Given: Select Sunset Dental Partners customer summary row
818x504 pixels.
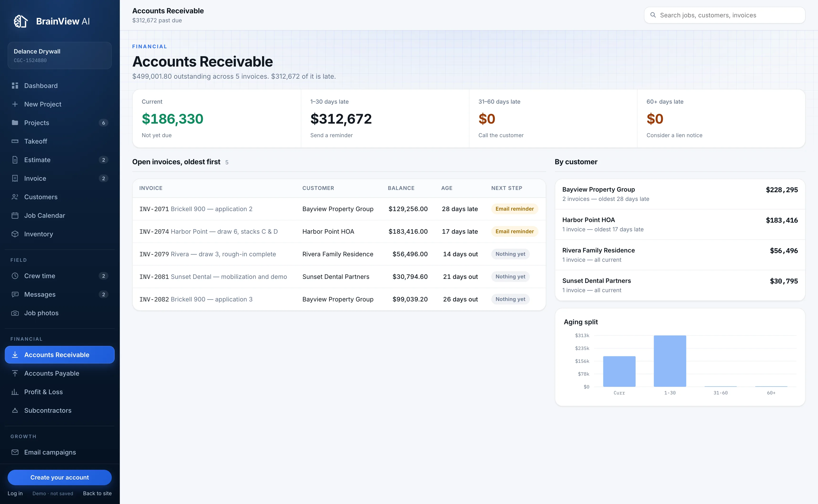Looking at the screenshot, I should point(680,285).
